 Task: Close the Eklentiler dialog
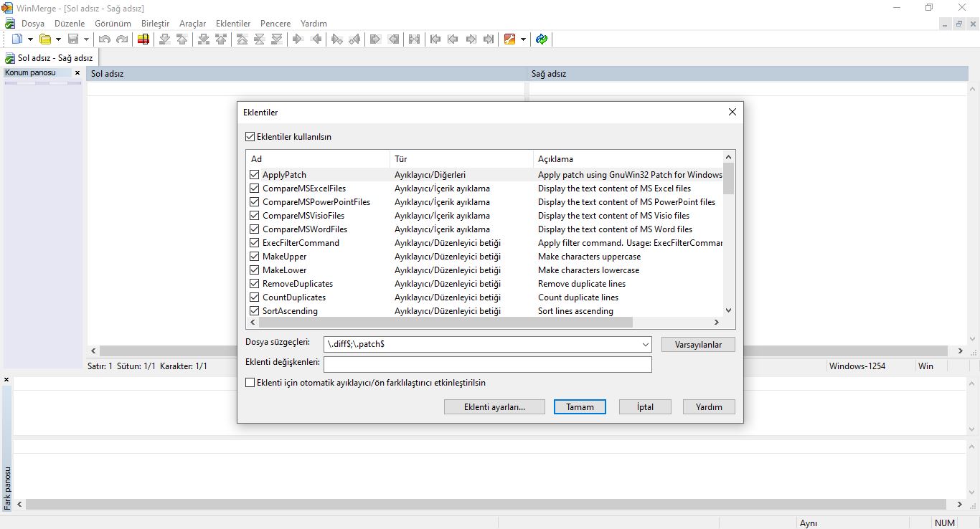point(732,112)
